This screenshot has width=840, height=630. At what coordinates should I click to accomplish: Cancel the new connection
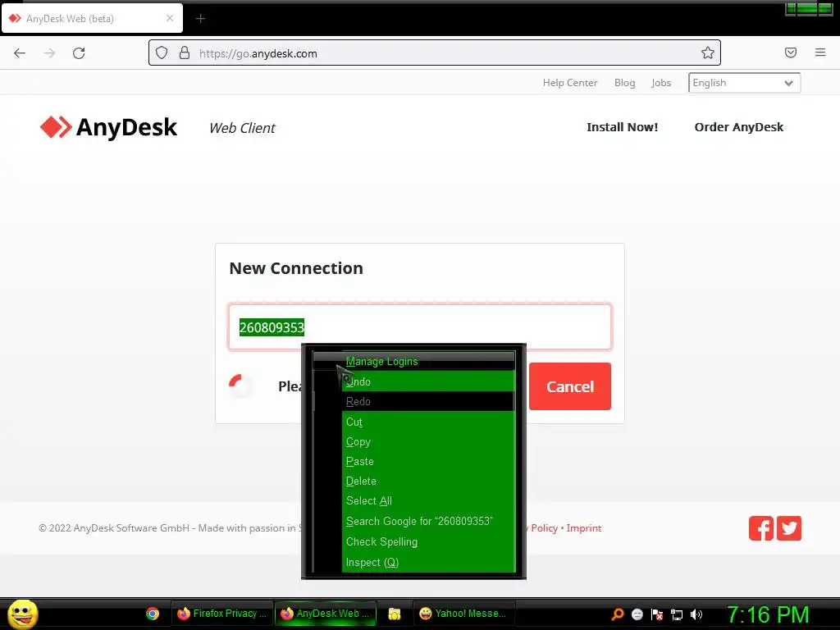[x=570, y=386]
